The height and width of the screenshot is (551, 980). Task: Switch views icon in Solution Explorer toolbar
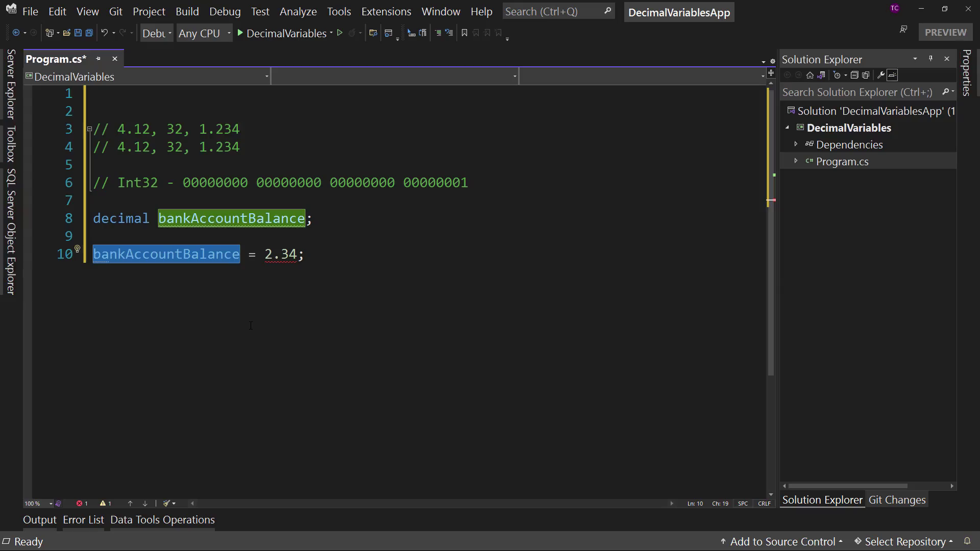[821, 76]
